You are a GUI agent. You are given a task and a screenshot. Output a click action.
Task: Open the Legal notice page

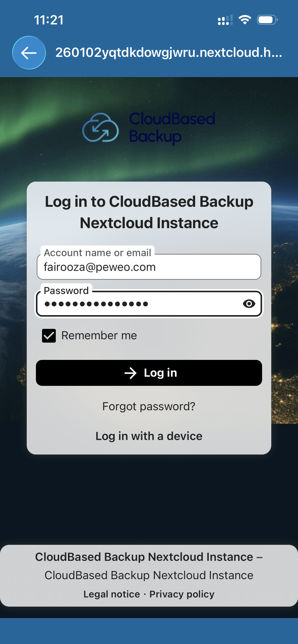click(112, 594)
